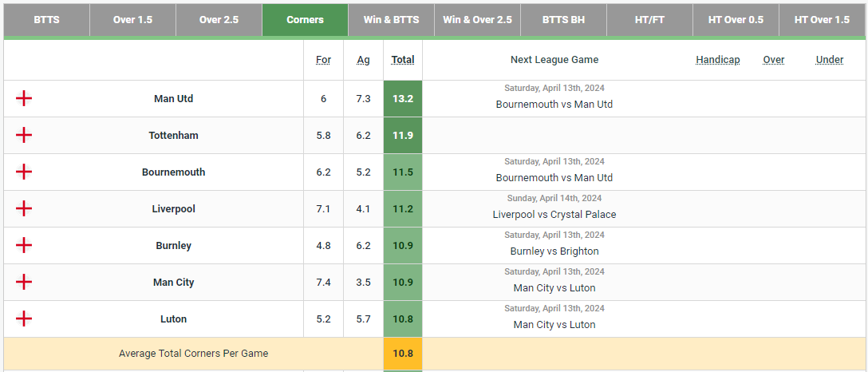Sort by the Ag column header
The height and width of the screenshot is (372, 868).
(363, 60)
